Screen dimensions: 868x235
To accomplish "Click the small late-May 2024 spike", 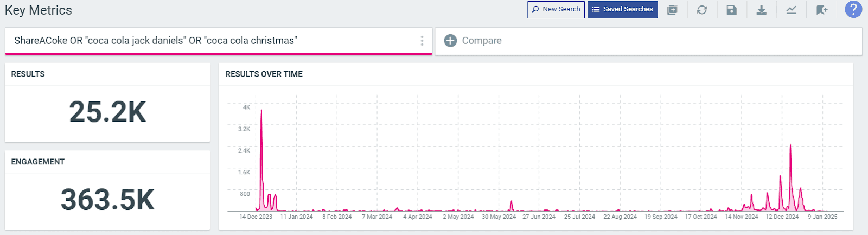I will (511, 202).
